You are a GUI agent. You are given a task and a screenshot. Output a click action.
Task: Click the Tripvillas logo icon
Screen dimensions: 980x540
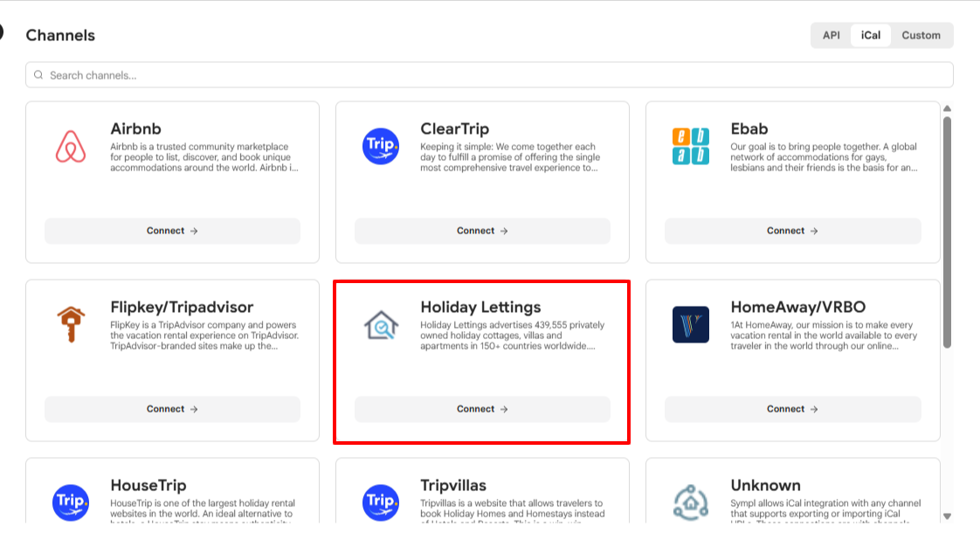(x=381, y=502)
